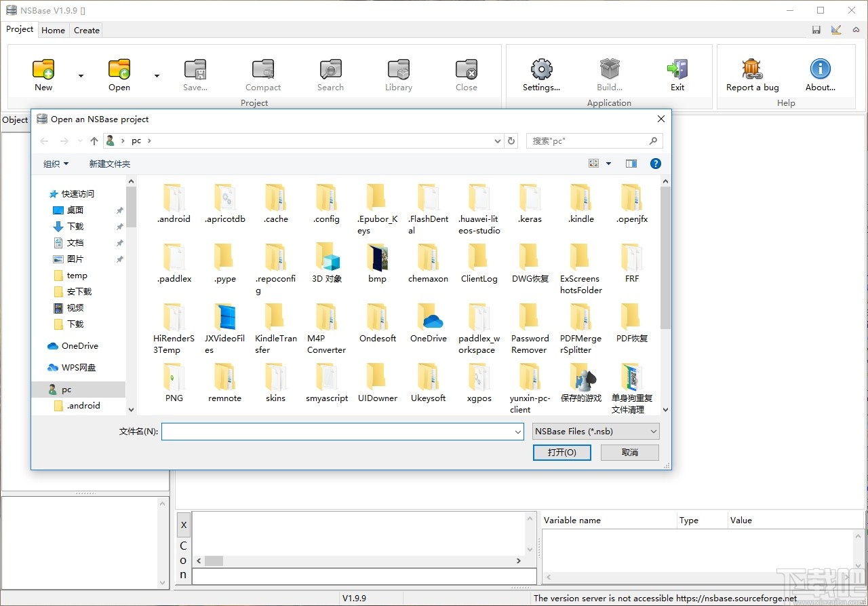The height and width of the screenshot is (606, 868).
Task: Click the Exit application icon
Action: (677, 69)
